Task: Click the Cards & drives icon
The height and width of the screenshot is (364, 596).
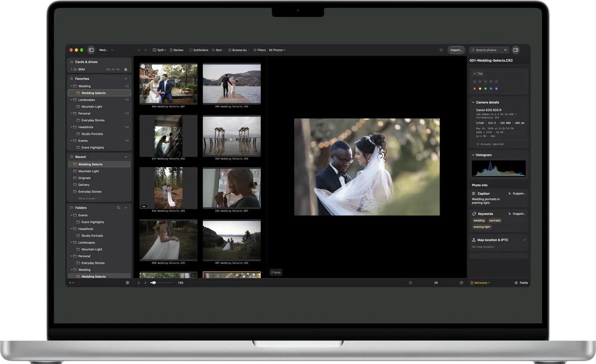Action: [x=72, y=62]
